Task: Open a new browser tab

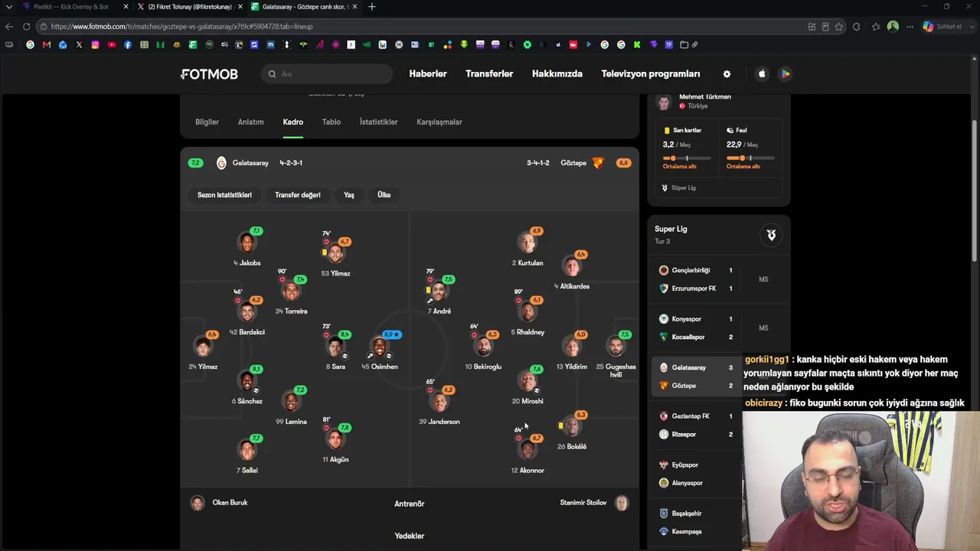Action: point(372,7)
